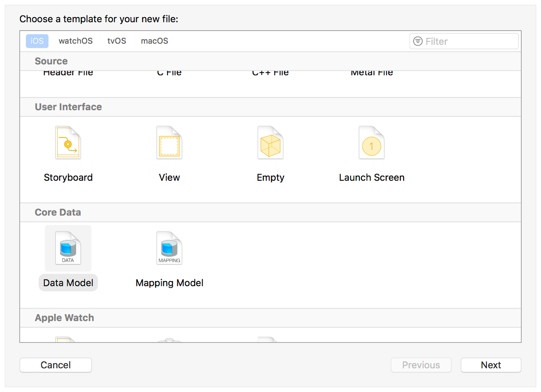Click the filter icon in search box
The height and width of the screenshot is (392, 541).
click(x=418, y=41)
